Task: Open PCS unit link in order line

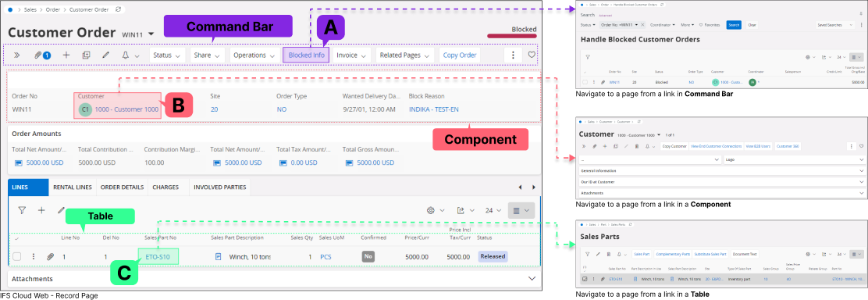Action: pos(325,257)
